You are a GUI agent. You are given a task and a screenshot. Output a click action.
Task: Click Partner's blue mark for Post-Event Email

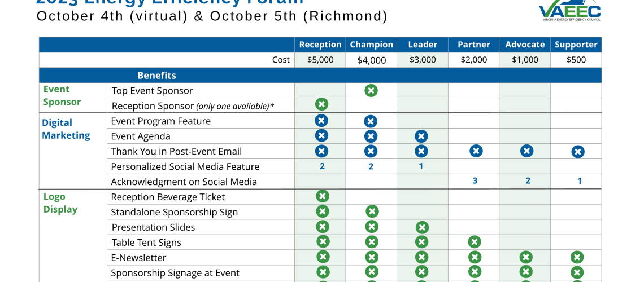pos(476,151)
